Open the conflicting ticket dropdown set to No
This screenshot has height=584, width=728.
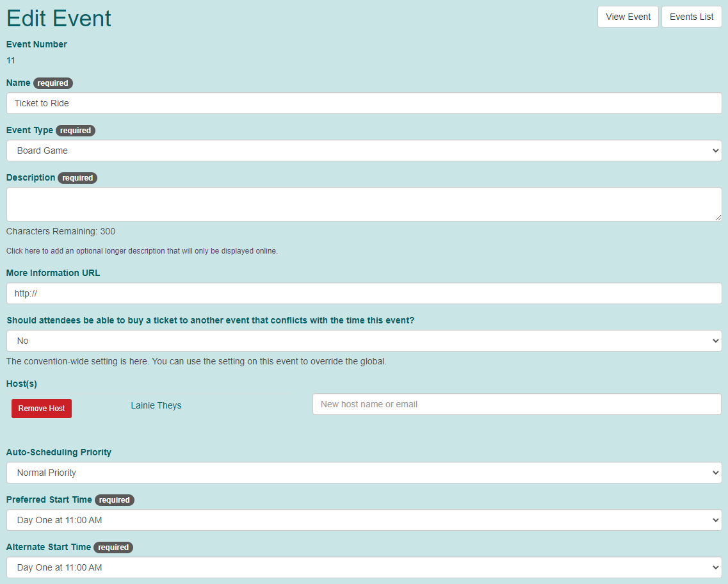364,341
